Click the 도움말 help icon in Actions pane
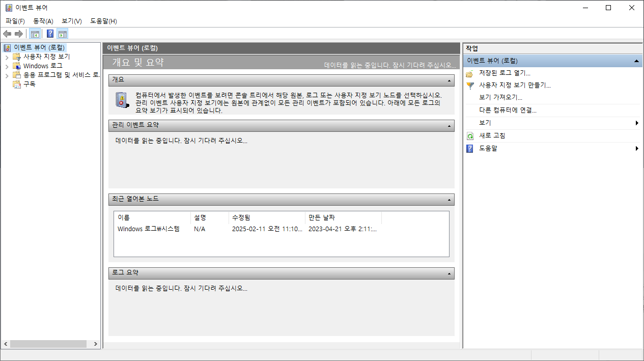Viewport: 644px width, 361px height. point(469,148)
